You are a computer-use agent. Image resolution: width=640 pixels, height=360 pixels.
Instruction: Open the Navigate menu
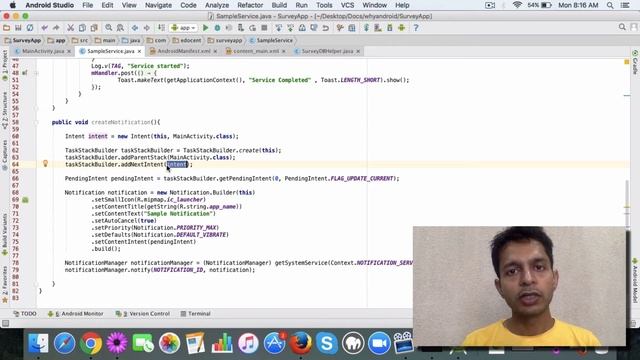(158, 5)
